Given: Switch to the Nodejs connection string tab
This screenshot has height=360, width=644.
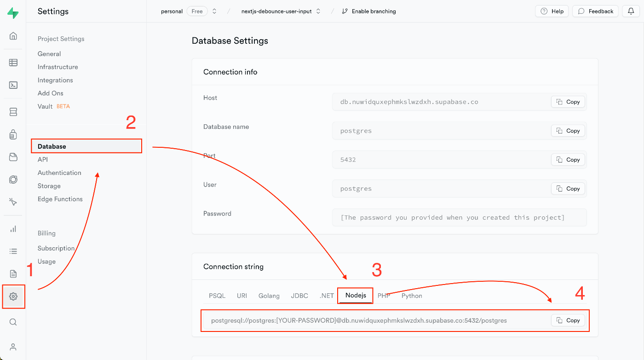Looking at the screenshot, I should point(355,296).
